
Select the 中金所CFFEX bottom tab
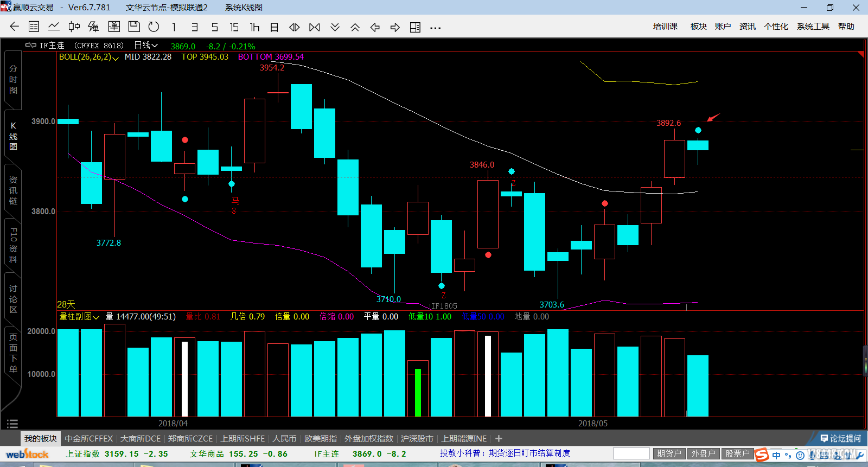tap(89, 438)
